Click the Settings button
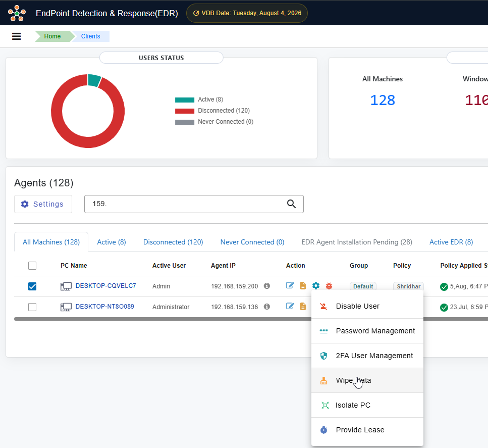Viewport: 488px width, 448px height. [43, 204]
